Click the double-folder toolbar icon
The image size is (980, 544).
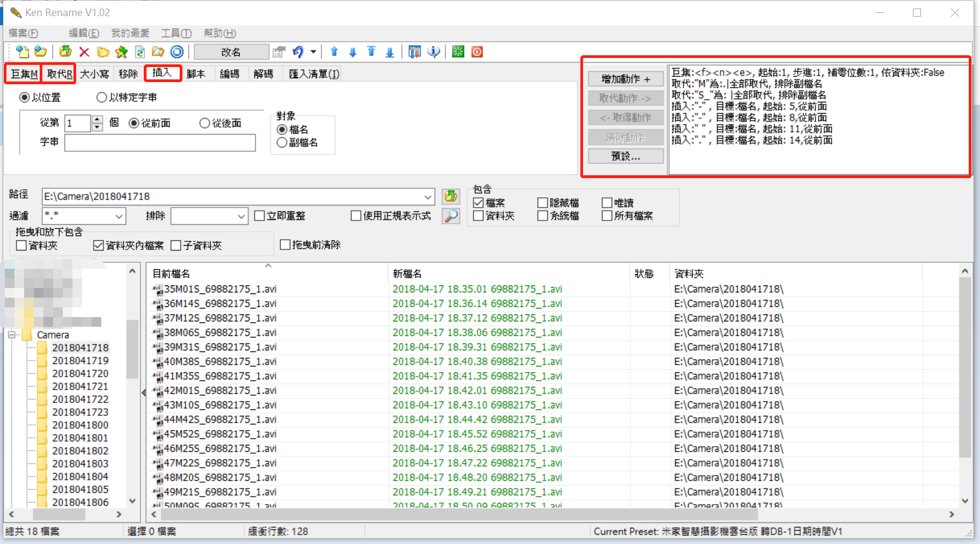(103, 52)
